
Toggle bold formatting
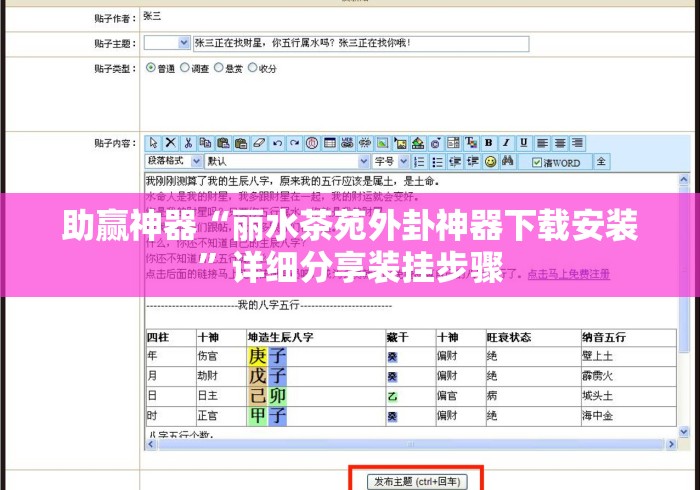[x=488, y=143]
